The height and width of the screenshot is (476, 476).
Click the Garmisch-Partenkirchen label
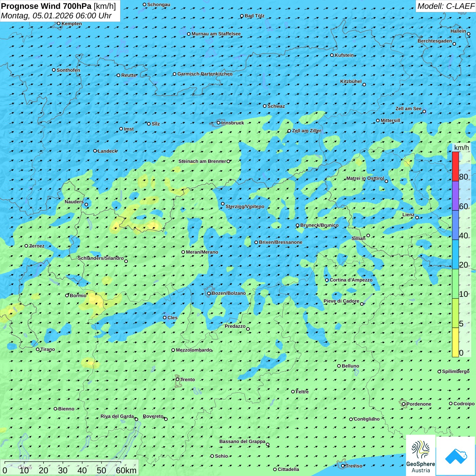coord(205,74)
